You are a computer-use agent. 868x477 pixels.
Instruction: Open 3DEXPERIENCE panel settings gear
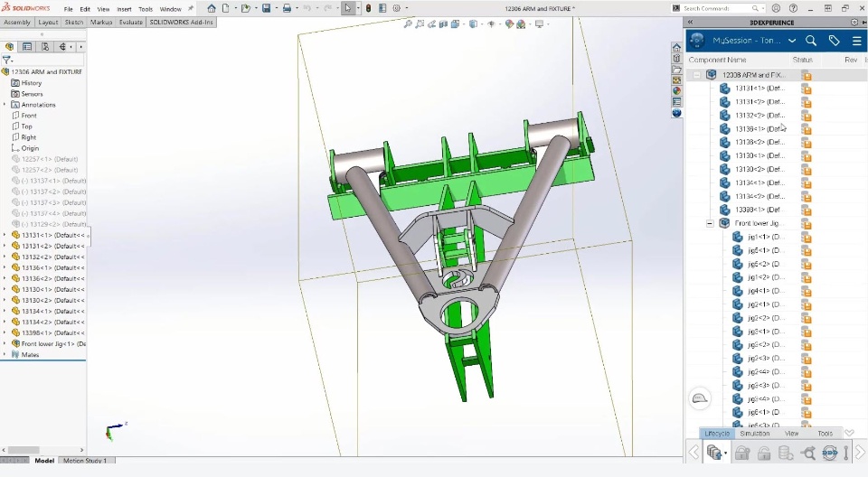coord(854,23)
